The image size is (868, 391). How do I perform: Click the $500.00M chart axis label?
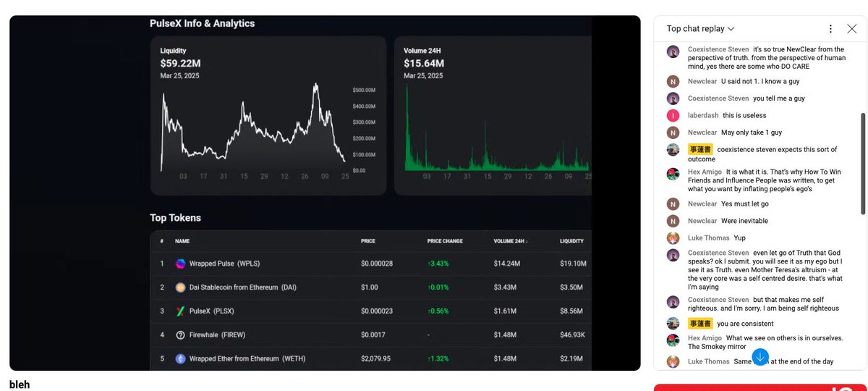point(364,91)
